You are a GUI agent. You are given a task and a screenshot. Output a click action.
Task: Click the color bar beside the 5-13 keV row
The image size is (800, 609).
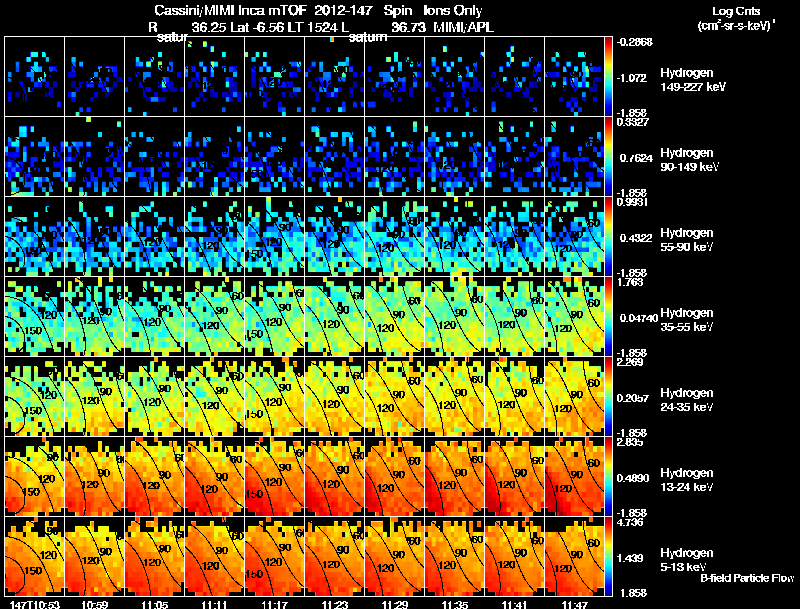click(x=609, y=557)
